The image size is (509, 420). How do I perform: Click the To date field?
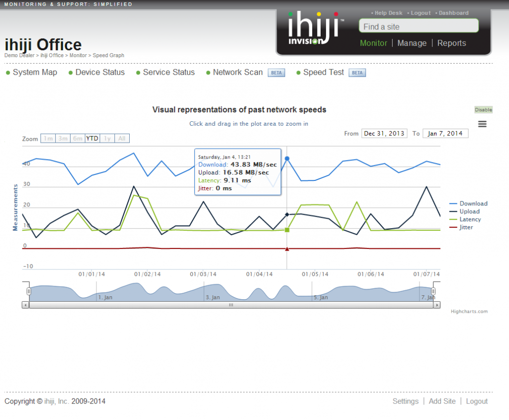coord(445,133)
